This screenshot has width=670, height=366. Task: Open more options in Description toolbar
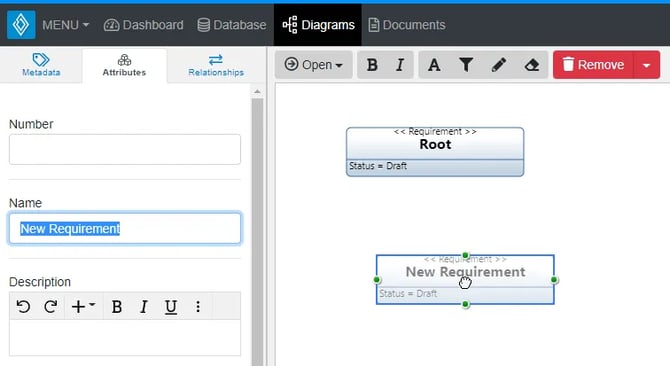198,307
